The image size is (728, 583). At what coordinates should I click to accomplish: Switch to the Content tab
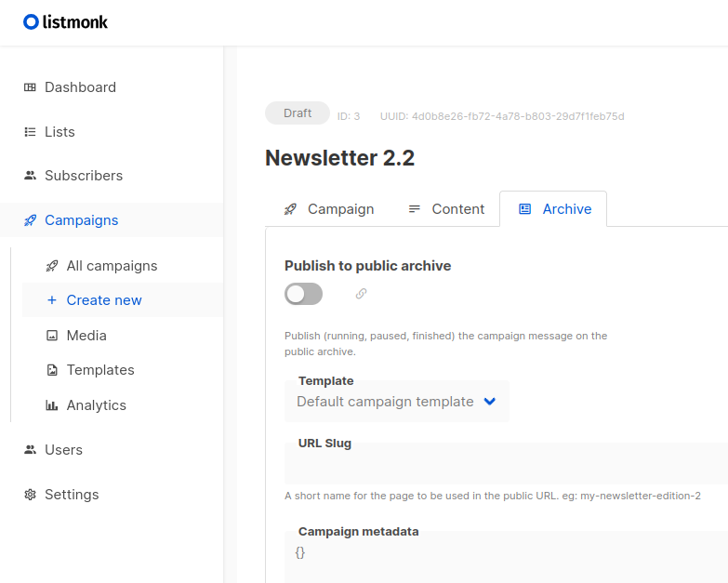[446, 209]
